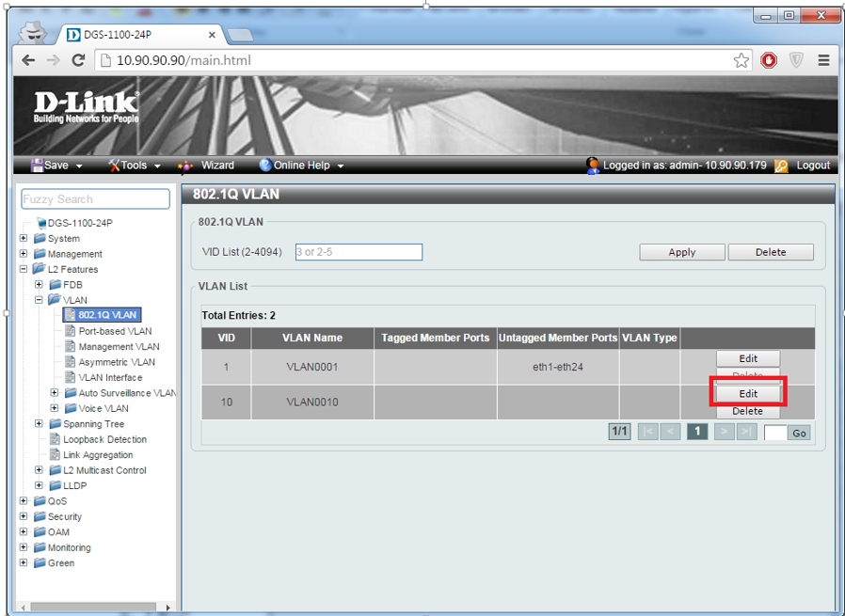Open the Chrome hamburger menu

[x=823, y=60]
